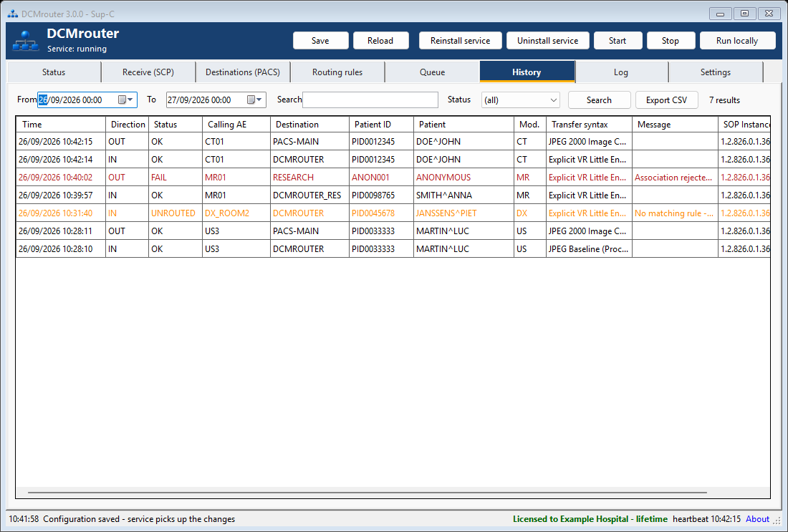The height and width of the screenshot is (532, 788).
Task: Sort by the Status column header
Action: coord(176,125)
